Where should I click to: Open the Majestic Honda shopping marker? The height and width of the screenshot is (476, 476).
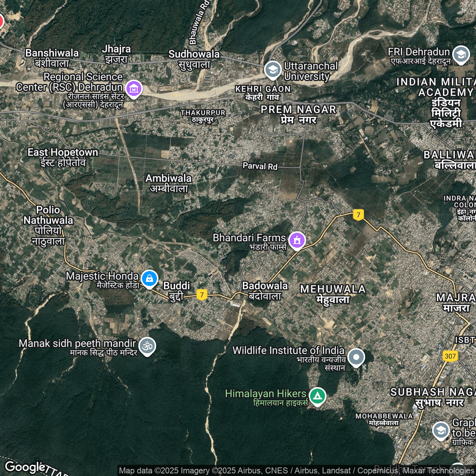point(149,278)
